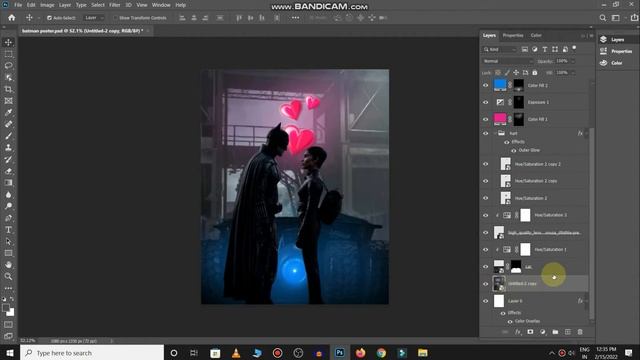Filter for pixel layers icon
This screenshot has height=360, width=640.
pos(524,49)
